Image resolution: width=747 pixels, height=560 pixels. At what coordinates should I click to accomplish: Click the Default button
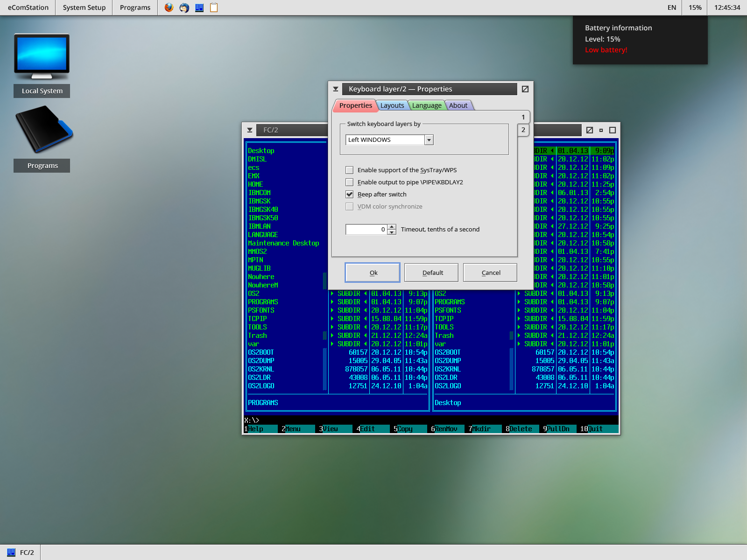click(431, 273)
